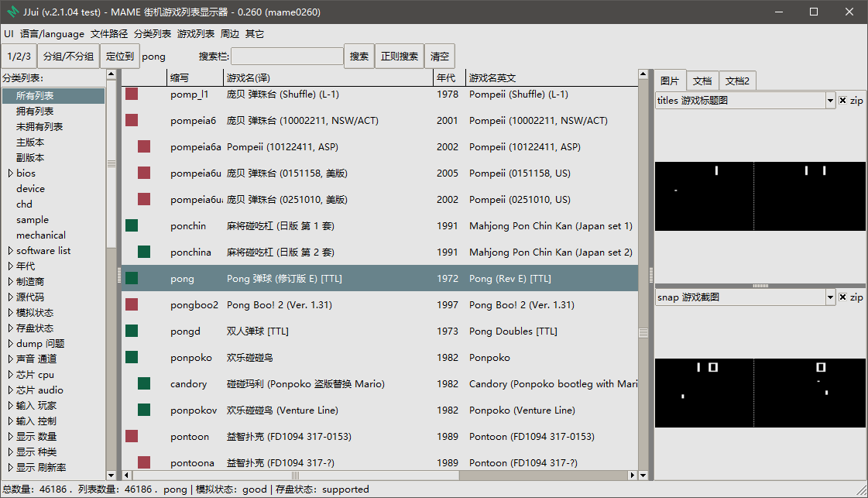The height and width of the screenshot is (498, 868).
Task: Click the red status square of pompeia6u row
Action: pos(144,173)
